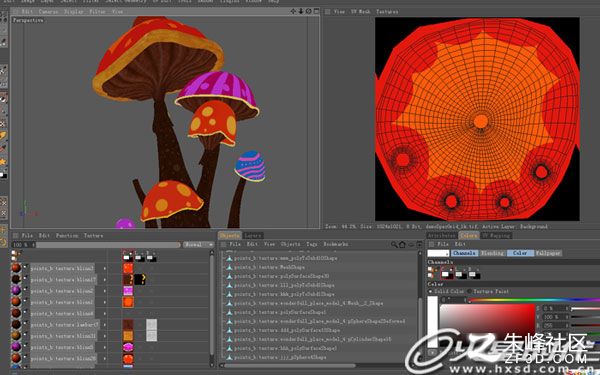600x375 pixels.
Task: Toggle paint-enable marker beside lambert7 material
Action: coord(26,323)
